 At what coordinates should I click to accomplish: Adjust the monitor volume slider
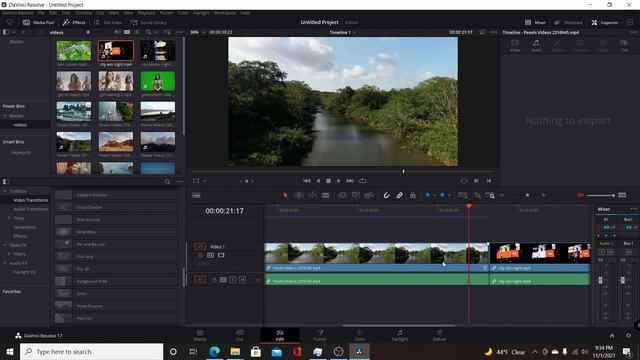601,196
